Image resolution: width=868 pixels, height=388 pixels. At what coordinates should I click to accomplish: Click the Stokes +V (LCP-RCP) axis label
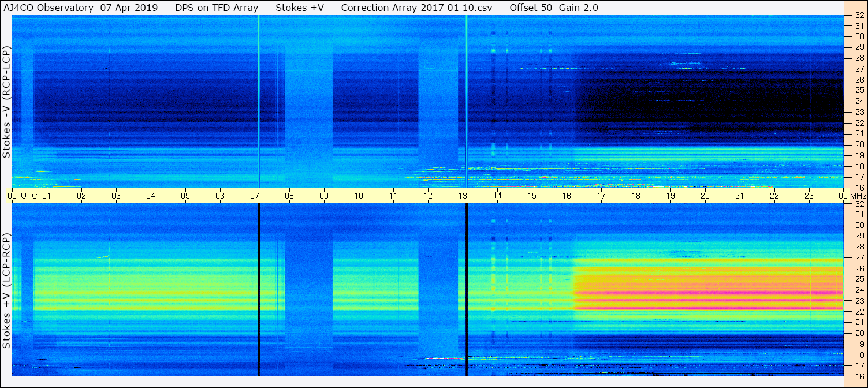(7, 292)
